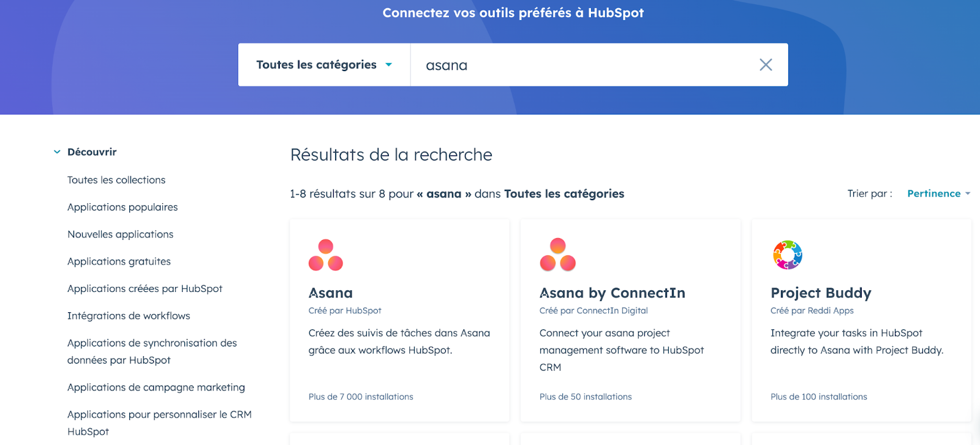Click the Asana by ConnectIn logo
The width and height of the screenshot is (980, 445).
[x=557, y=255]
